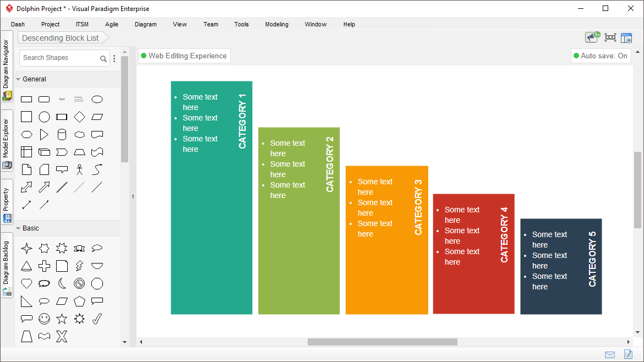Viewport: 644px width, 362px height.
Task: Open shape palette options three-dot menu
Action: tap(114, 59)
